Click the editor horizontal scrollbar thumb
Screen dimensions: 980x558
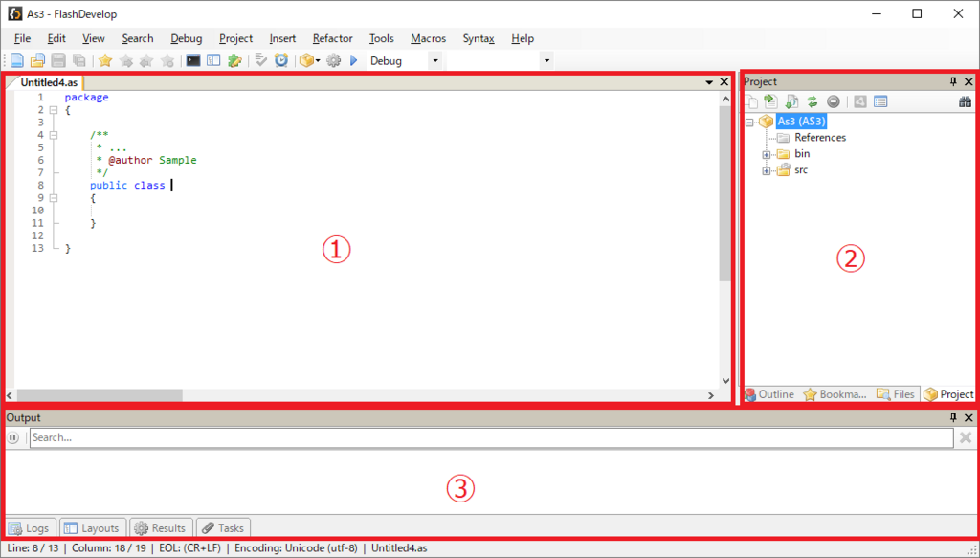tap(100, 395)
